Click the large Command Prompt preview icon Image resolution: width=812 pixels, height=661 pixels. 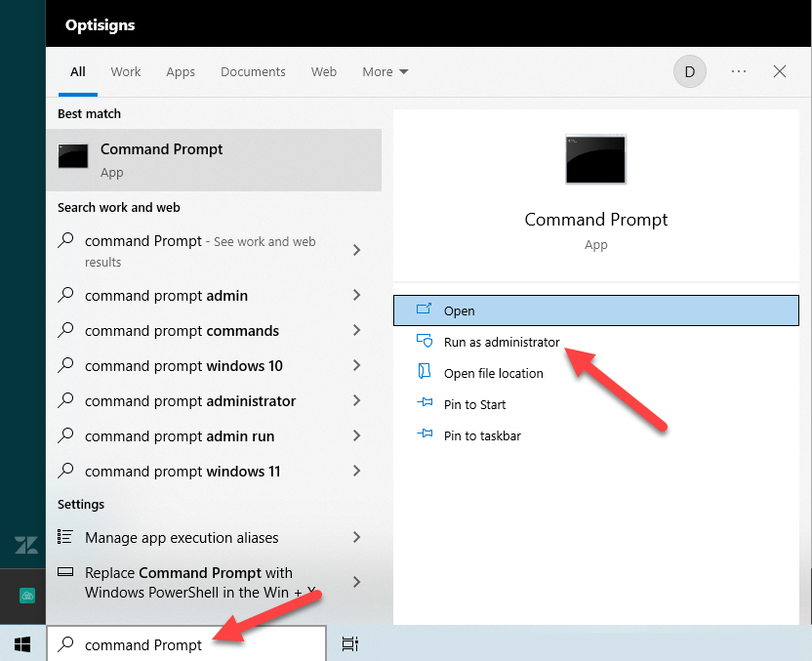[x=595, y=159]
